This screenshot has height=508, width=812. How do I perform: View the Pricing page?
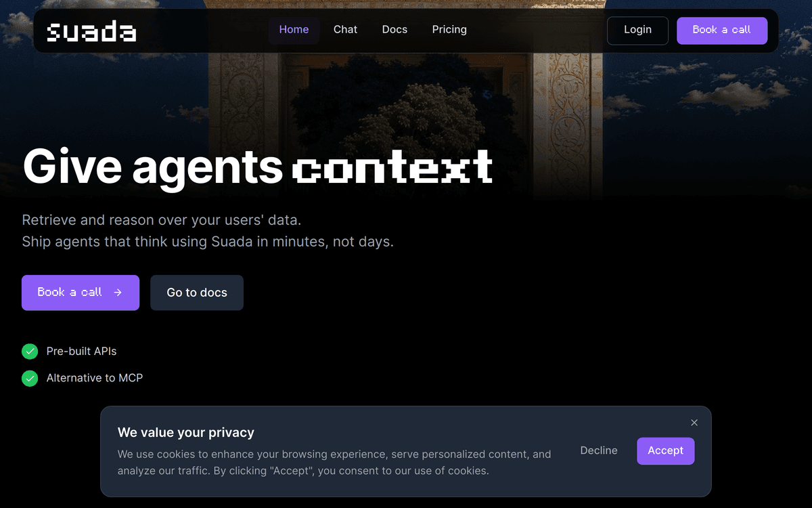click(x=449, y=30)
